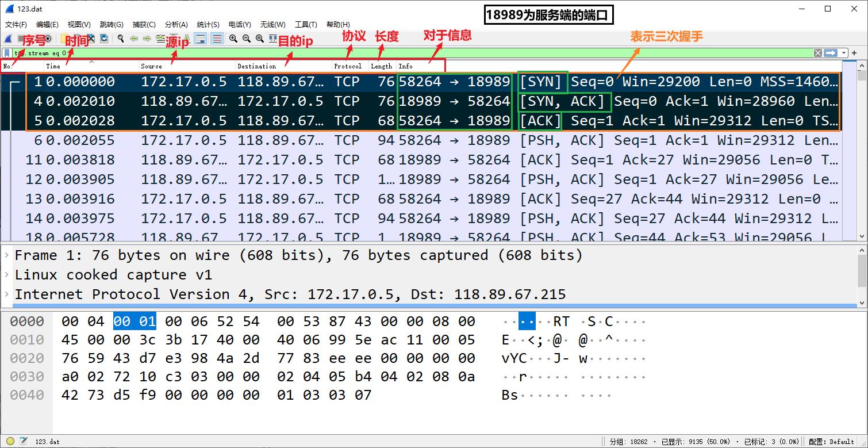Screen dimensions: 868x448
Task: Toggle auto-scroll during live capture
Action: pos(201,39)
